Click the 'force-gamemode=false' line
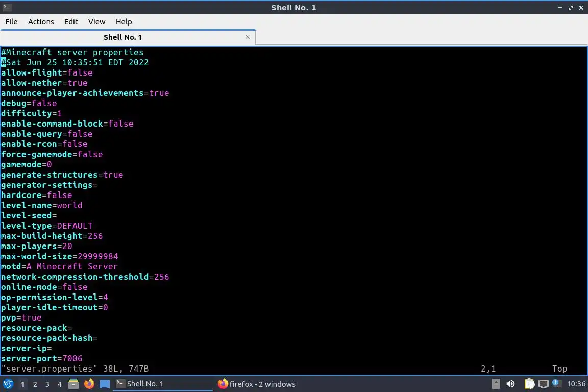The height and width of the screenshot is (392, 588). click(x=52, y=154)
